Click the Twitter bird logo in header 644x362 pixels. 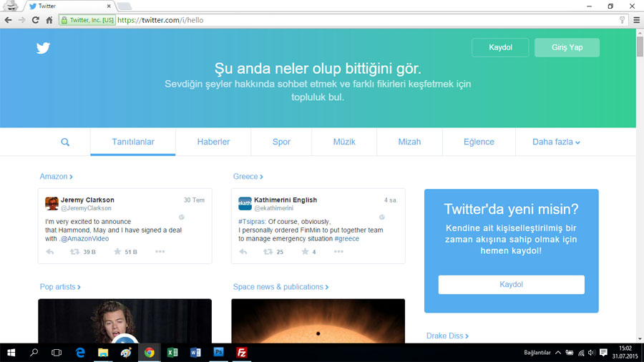tap(43, 48)
